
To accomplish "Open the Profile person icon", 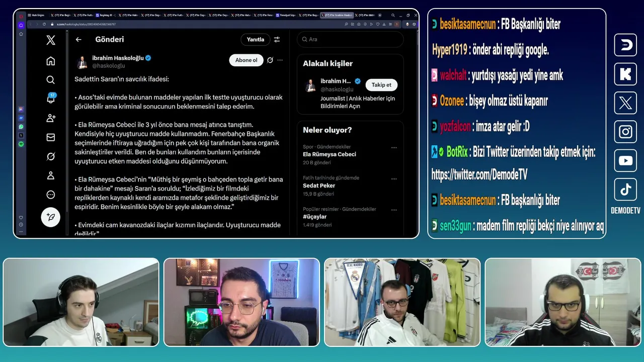I will pyautogui.click(x=51, y=175).
